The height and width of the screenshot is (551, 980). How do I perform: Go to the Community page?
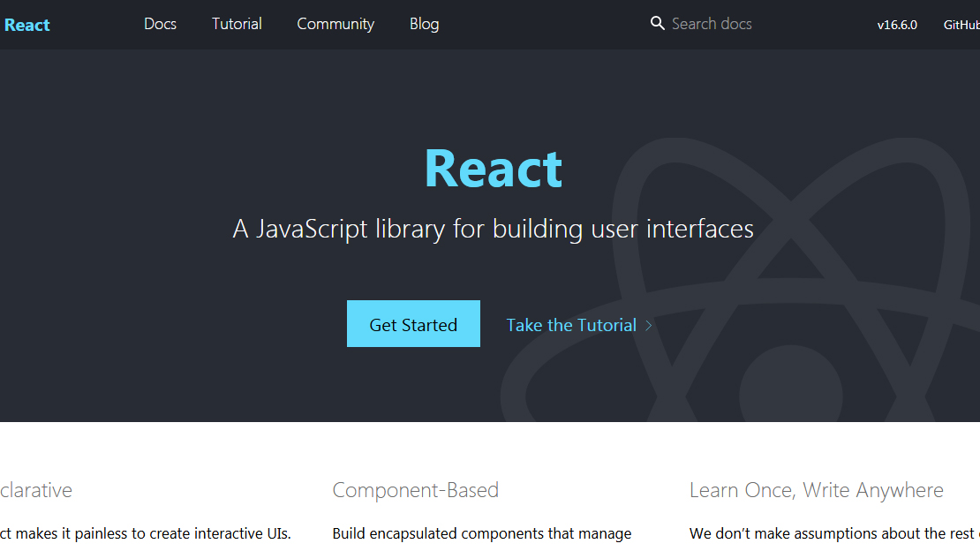click(x=335, y=25)
